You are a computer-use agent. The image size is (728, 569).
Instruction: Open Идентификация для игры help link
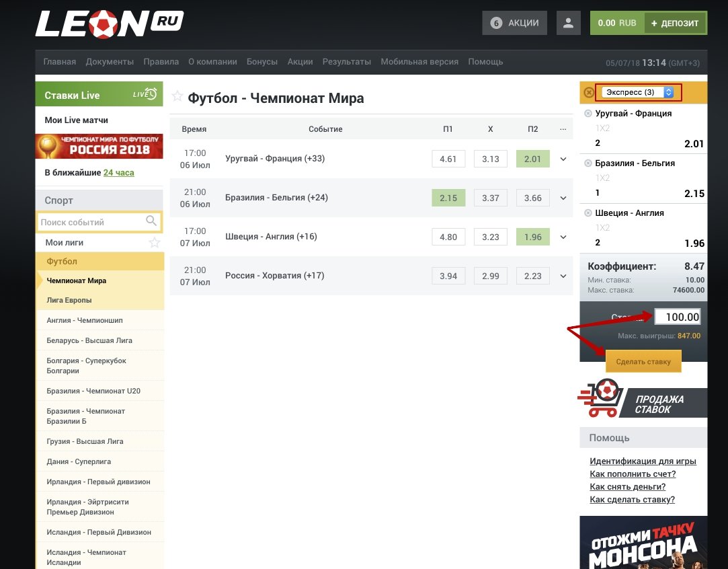tap(643, 461)
